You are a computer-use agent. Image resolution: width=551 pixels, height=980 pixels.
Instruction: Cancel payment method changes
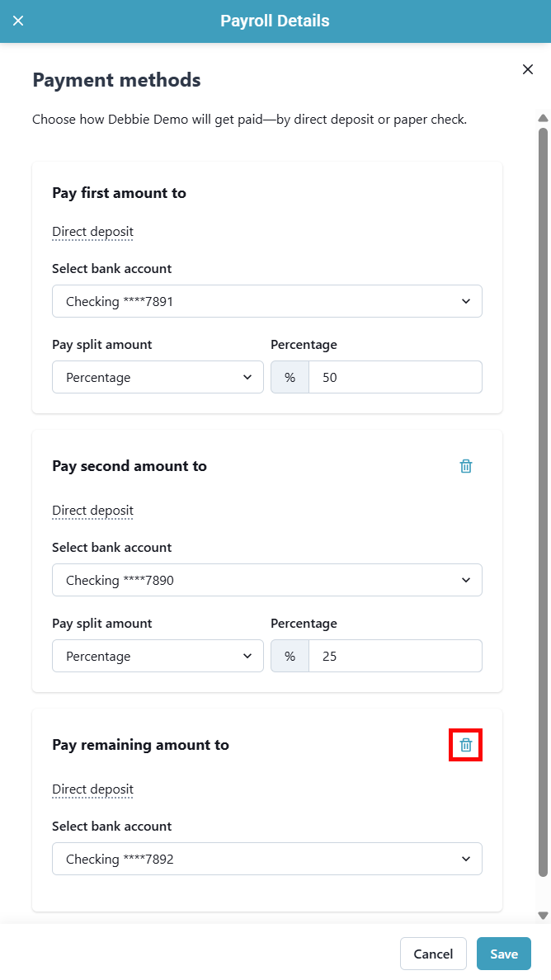click(433, 954)
